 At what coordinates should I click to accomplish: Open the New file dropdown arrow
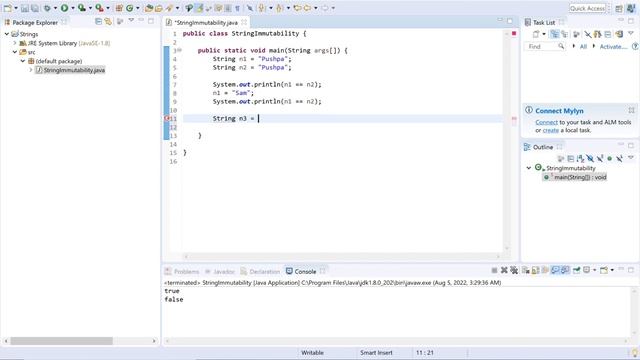click(x=16, y=8)
